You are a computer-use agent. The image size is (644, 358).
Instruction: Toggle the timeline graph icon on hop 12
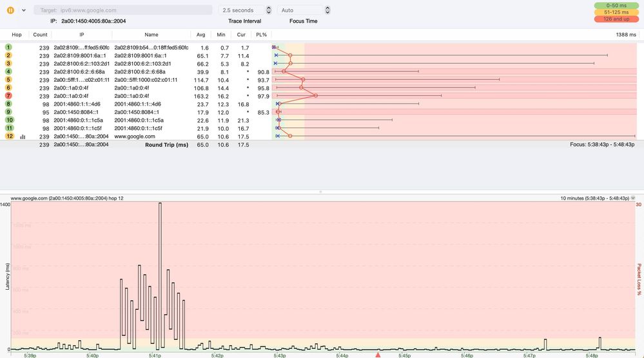coord(23,137)
